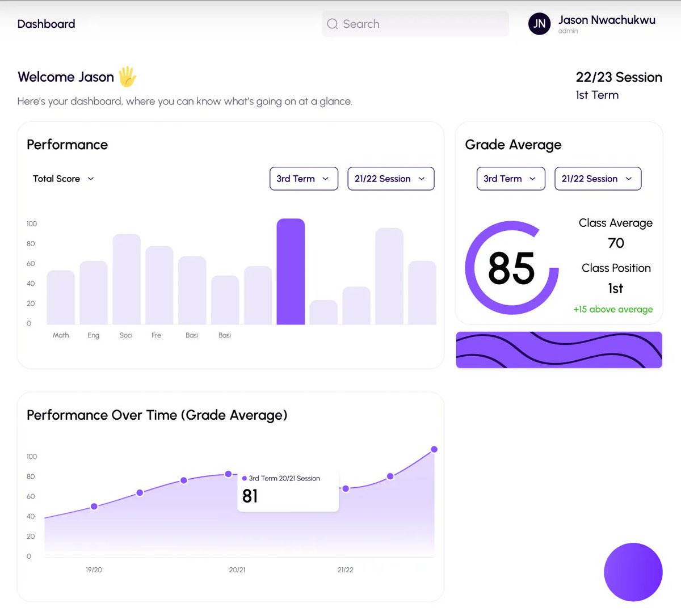Screen dimensions: 681x616
Task: Click the purple wavy banner
Action: (x=559, y=350)
